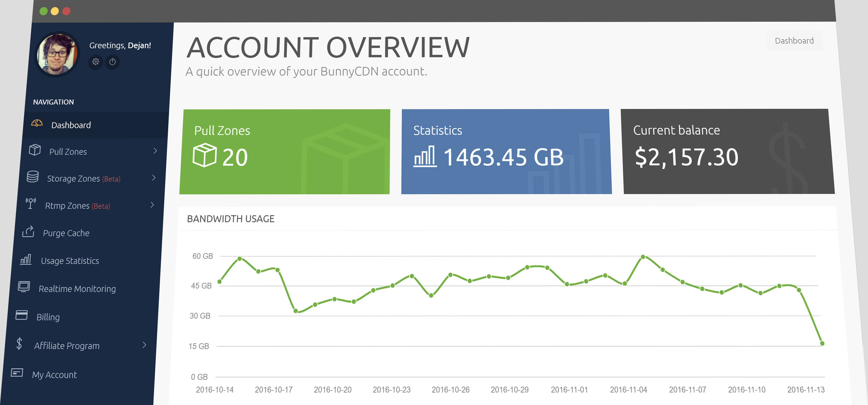Click the Usage Statistics bar chart icon
Image resolution: width=868 pixels, height=405 pixels.
[26, 259]
